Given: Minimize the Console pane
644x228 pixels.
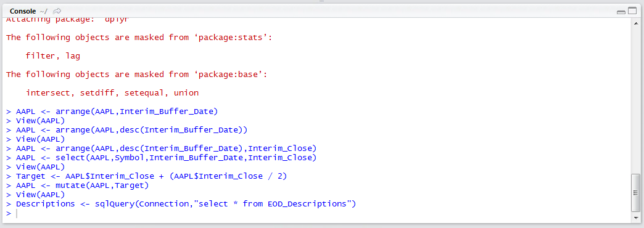Looking at the screenshot, I should (x=621, y=12).
